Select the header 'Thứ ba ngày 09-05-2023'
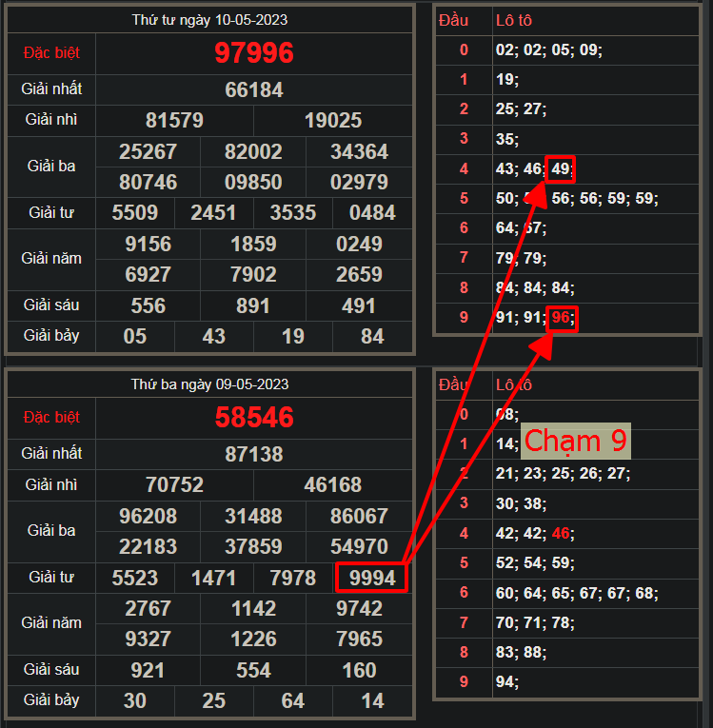 (x=209, y=384)
